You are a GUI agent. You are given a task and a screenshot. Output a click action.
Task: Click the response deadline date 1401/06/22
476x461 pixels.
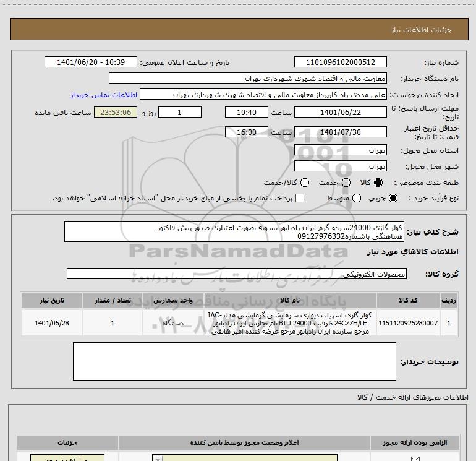340,112
